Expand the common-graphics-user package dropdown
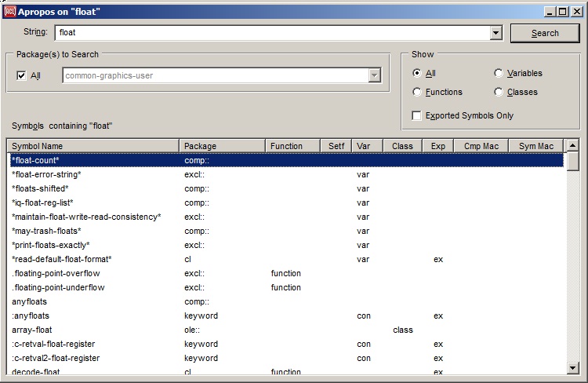 (x=375, y=75)
